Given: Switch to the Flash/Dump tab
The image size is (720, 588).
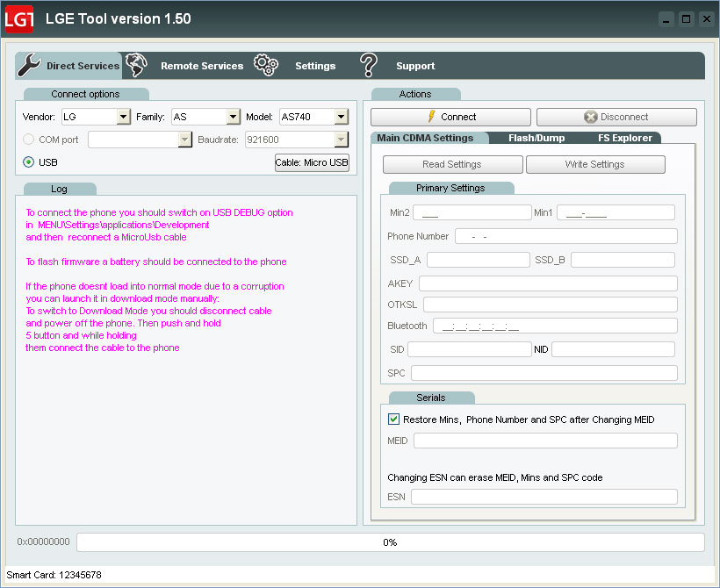Looking at the screenshot, I should (536, 138).
